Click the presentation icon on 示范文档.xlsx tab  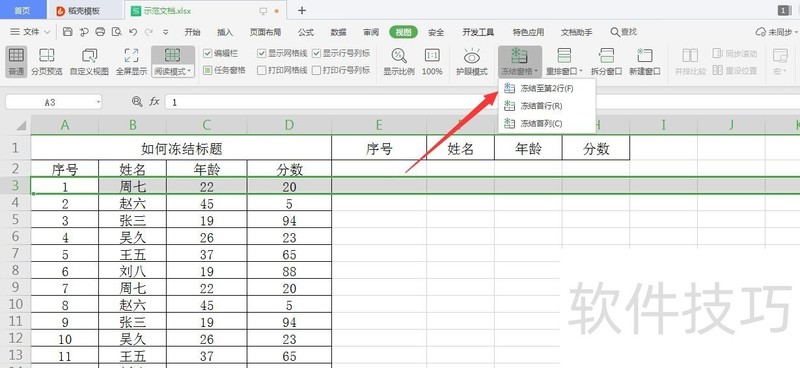[263, 11]
